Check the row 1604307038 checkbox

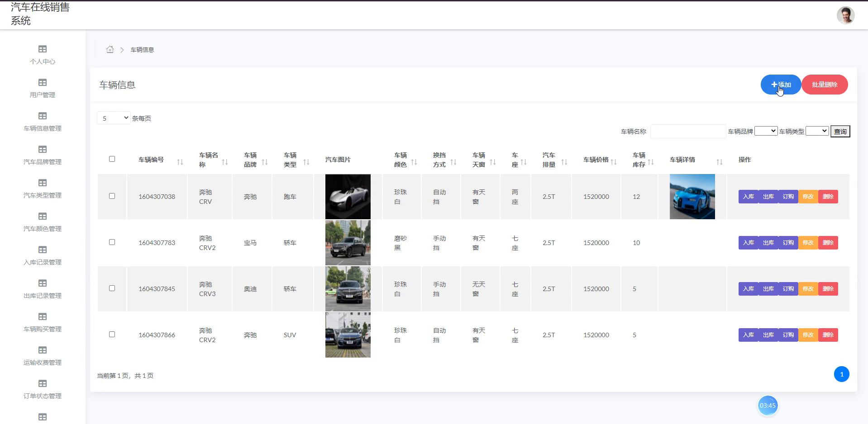(x=112, y=196)
